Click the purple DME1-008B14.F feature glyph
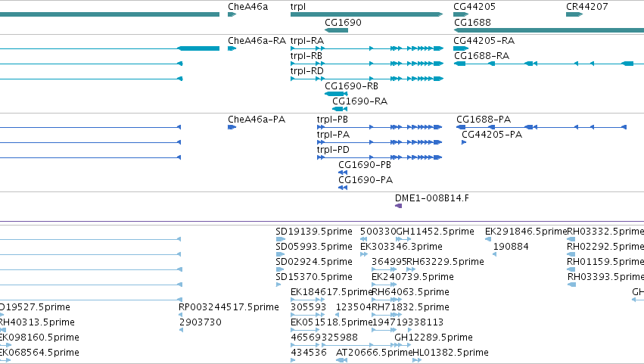The height and width of the screenshot is (364, 644). [398, 206]
